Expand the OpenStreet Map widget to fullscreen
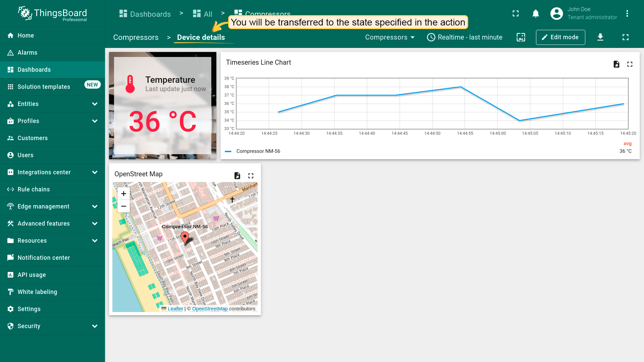This screenshot has width=644, height=362. pos(251,176)
